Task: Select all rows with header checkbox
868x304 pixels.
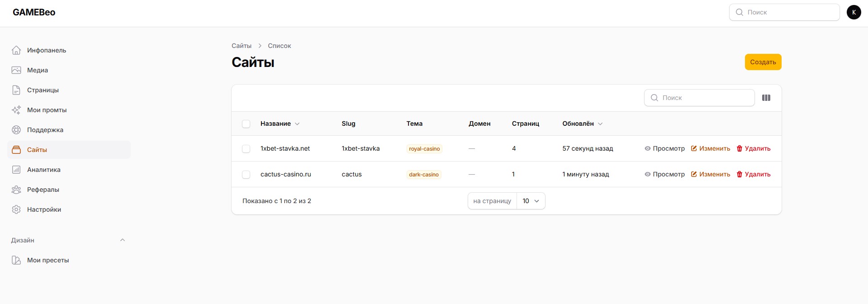Action: [x=246, y=124]
